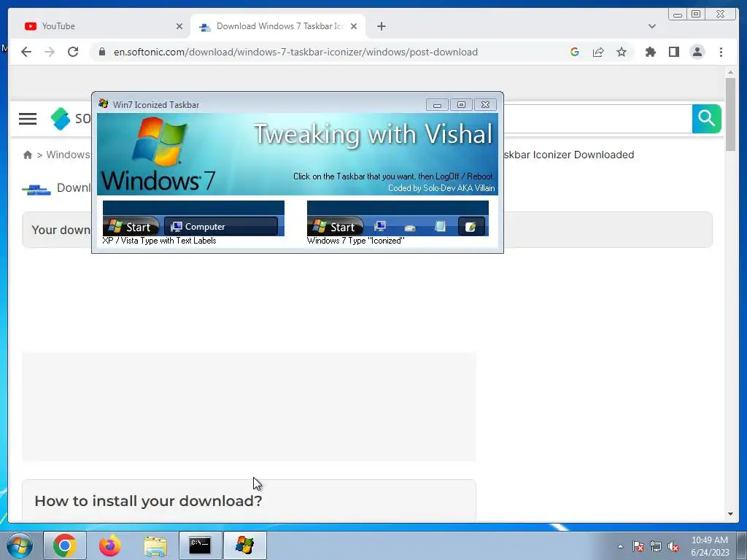747x560 pixels.
Task: Click the scrollbar up arrow
Action: 730,72
